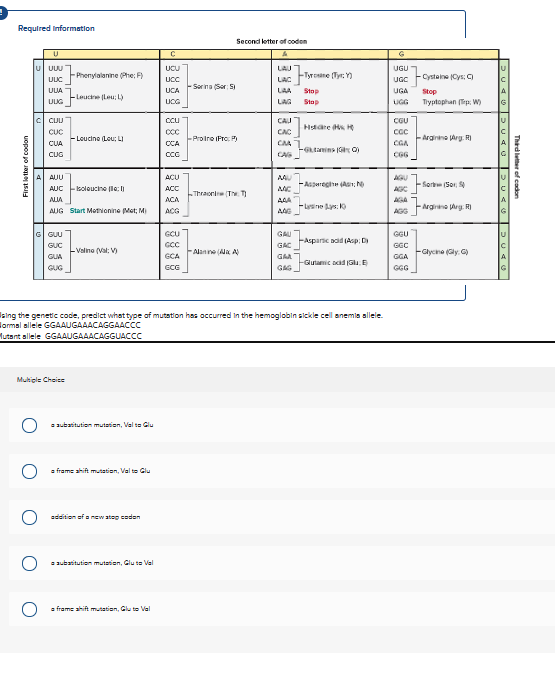This screenshot has height=674, width=555.
Task: Click the Required Information heading
Action: click(56, 28)
